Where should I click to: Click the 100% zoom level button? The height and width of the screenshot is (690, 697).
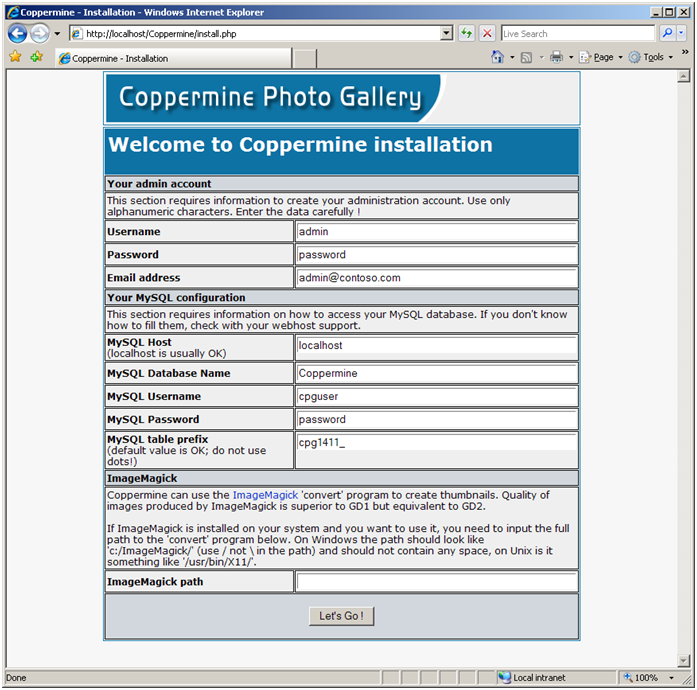point(641,678)
